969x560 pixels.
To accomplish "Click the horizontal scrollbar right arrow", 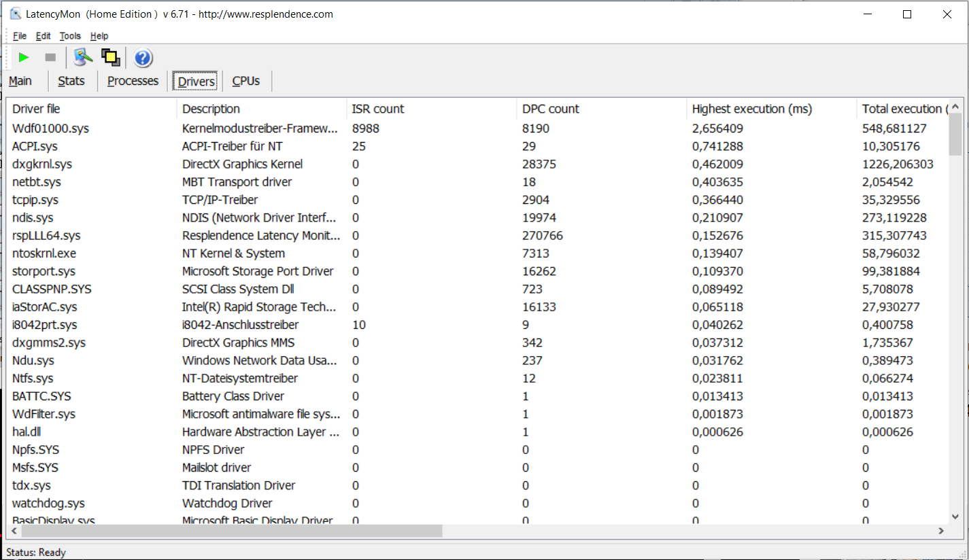I will tap(941, 531).
